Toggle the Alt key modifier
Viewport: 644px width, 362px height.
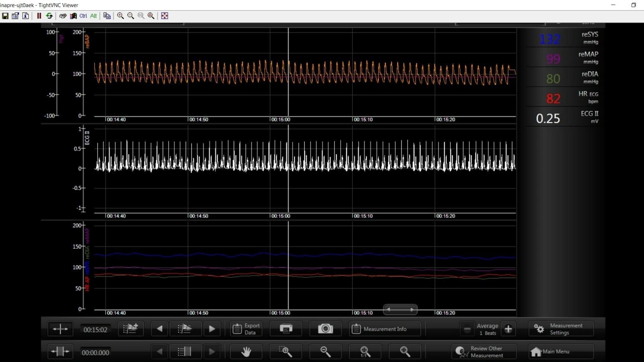(93, 16)
